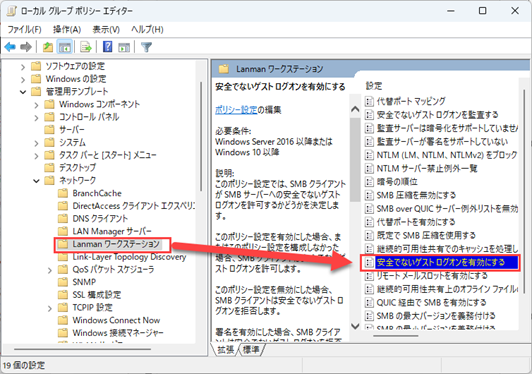Click the settings list horizontal scrollbar
This screenshot has height=374, width=532.
(396, 336)
